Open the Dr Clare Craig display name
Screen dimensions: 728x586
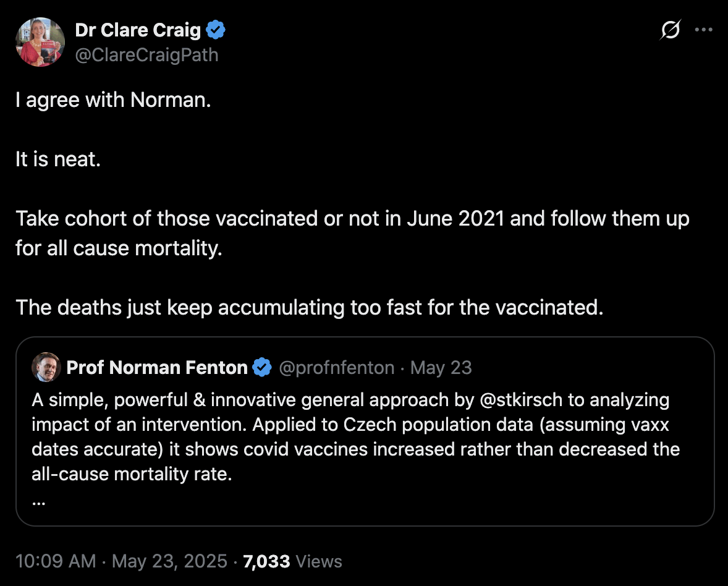(138, 30)
